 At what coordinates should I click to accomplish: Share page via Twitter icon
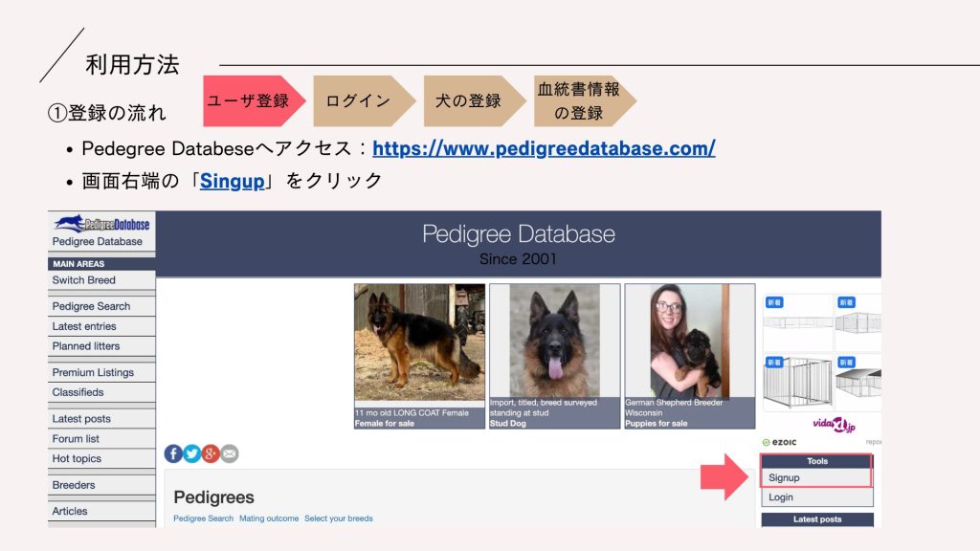tap(191, 453)
